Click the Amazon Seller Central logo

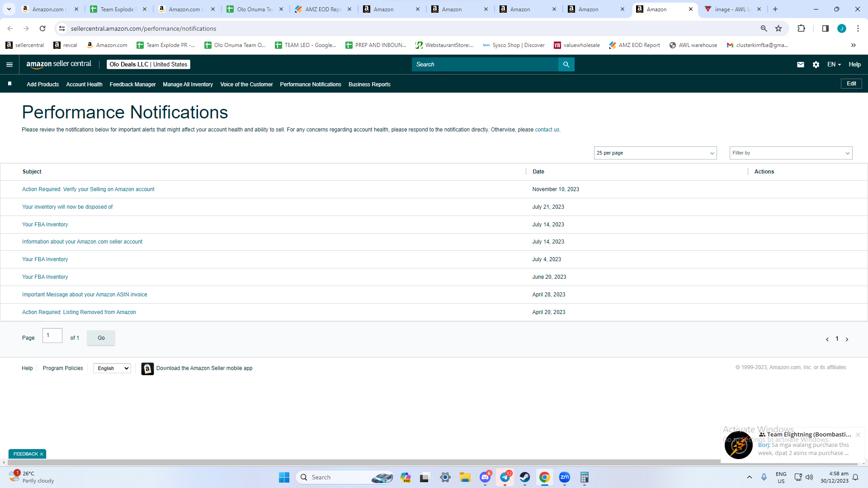coord(59,64)
